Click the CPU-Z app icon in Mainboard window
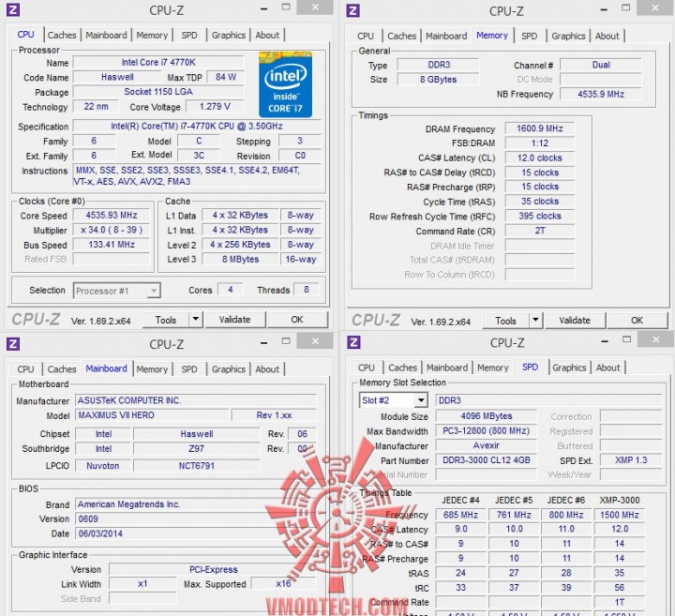675x616 pixels. click(13, 343)
